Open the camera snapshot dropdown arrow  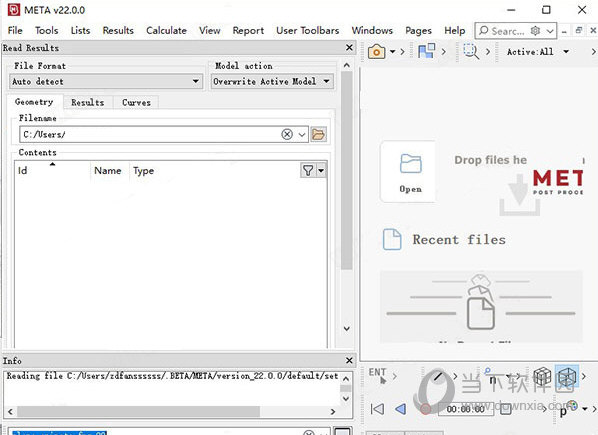point(392,51)
